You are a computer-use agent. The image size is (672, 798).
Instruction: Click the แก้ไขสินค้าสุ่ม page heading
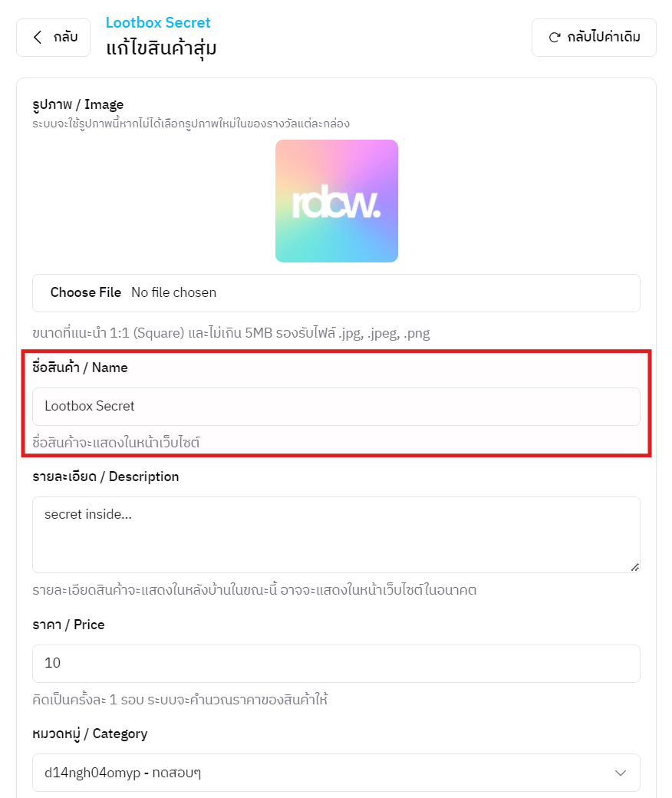click(161, 48)
